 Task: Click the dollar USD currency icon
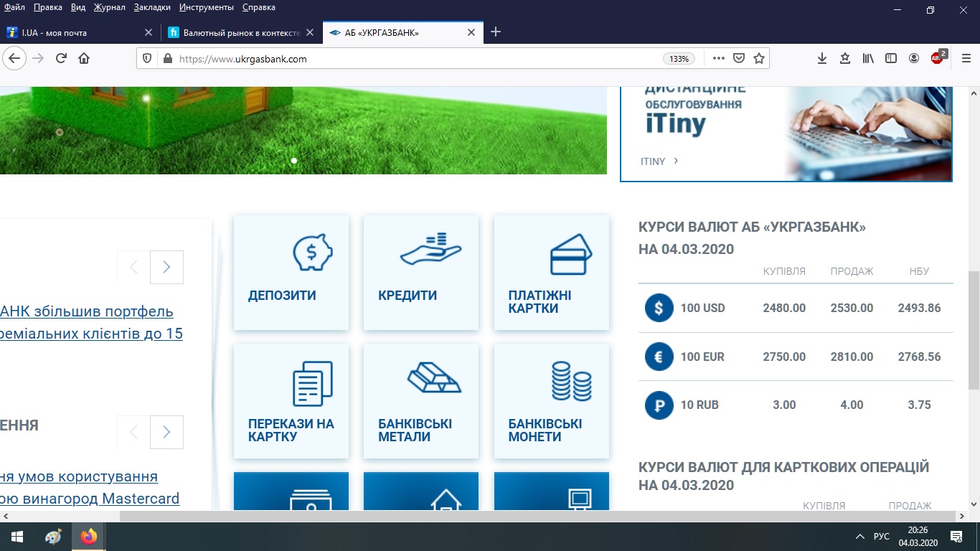(x=659, y=308)
